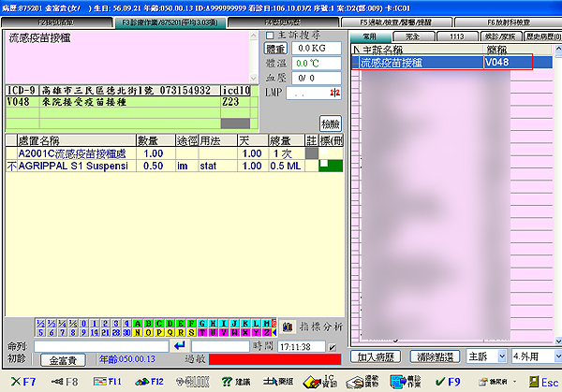
Task: Expand the 4.外用 dropdown
Action: 534,356
